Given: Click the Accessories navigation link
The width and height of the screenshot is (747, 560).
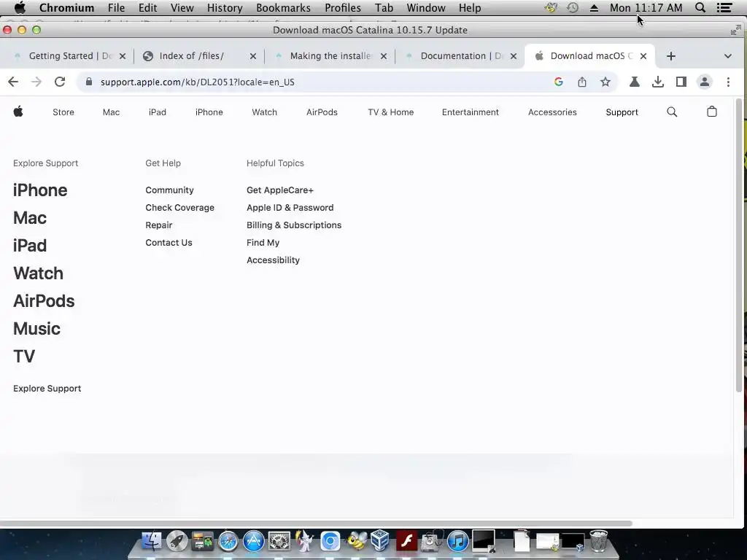Looking at the screenshot, I should point(552,112).
